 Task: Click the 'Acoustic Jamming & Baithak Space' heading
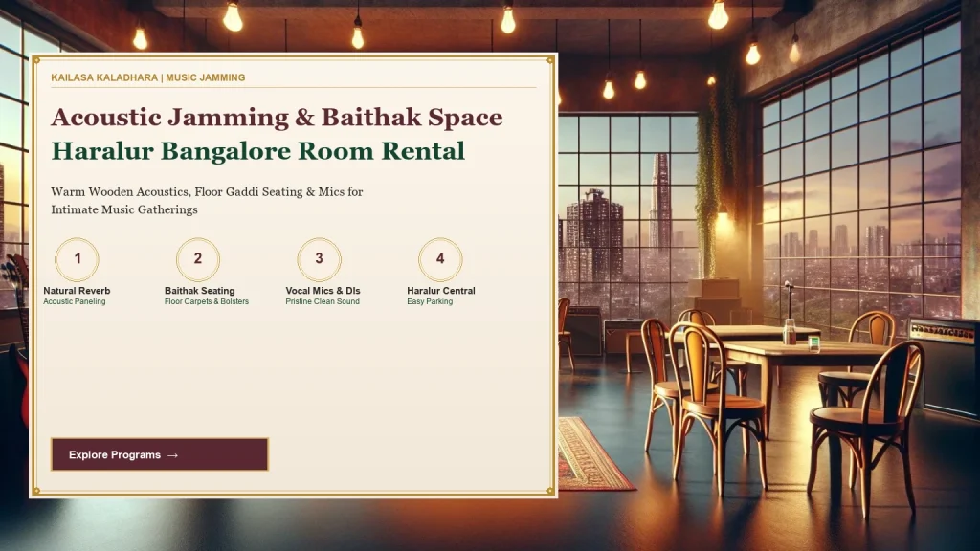point(277,118)
